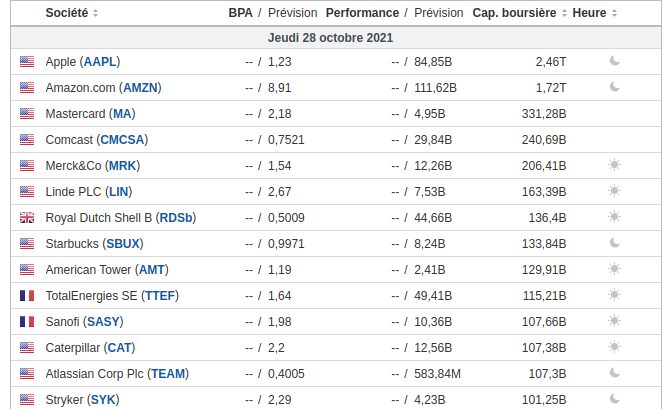671x409 pixels.
Task: Click the moon icon in Starbucks row
Action: pyautogui.click(x=614, y=243)
